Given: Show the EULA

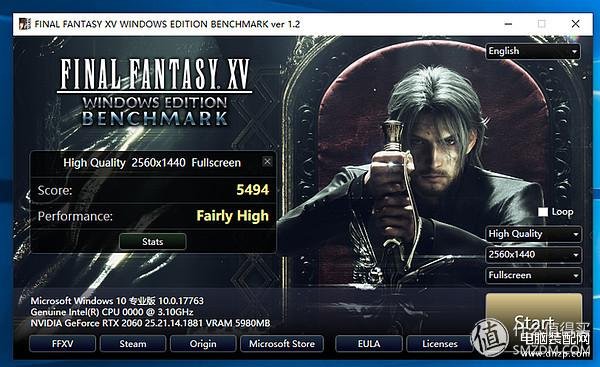Looking at the screenshot, I should coord(369,344).
